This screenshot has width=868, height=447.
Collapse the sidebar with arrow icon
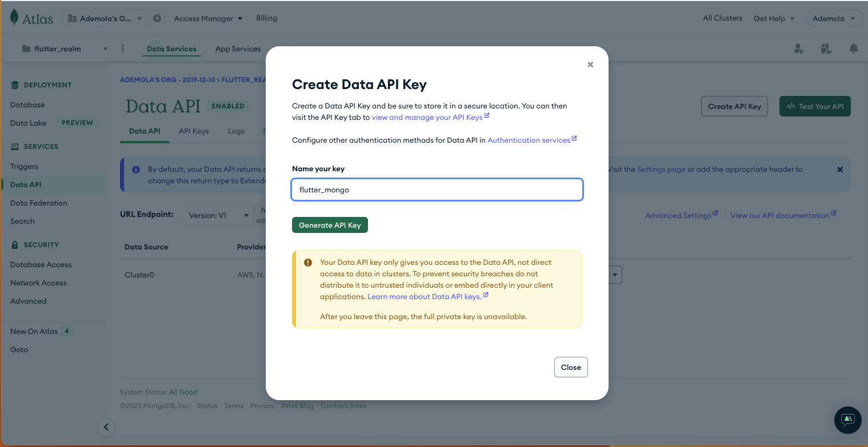[106, 426]
